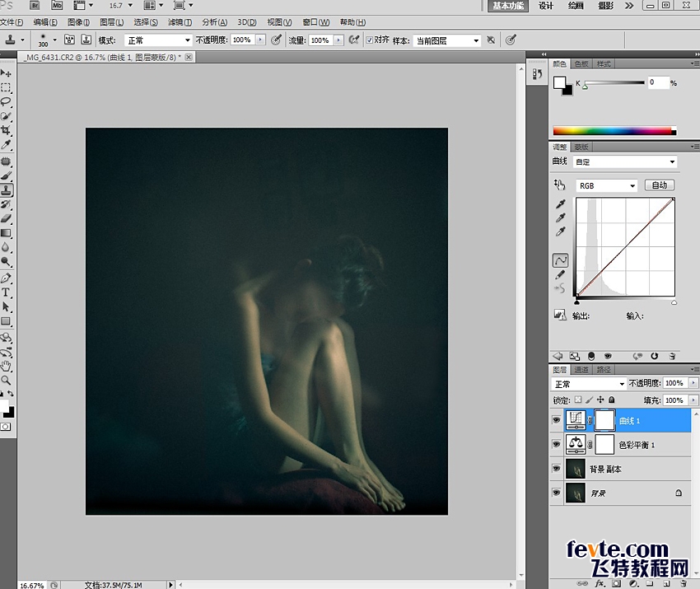Viewport: 700px width, 589px height.
Task: Toggle lock transparent pixels in Layers panel
Action: (578, 400)
